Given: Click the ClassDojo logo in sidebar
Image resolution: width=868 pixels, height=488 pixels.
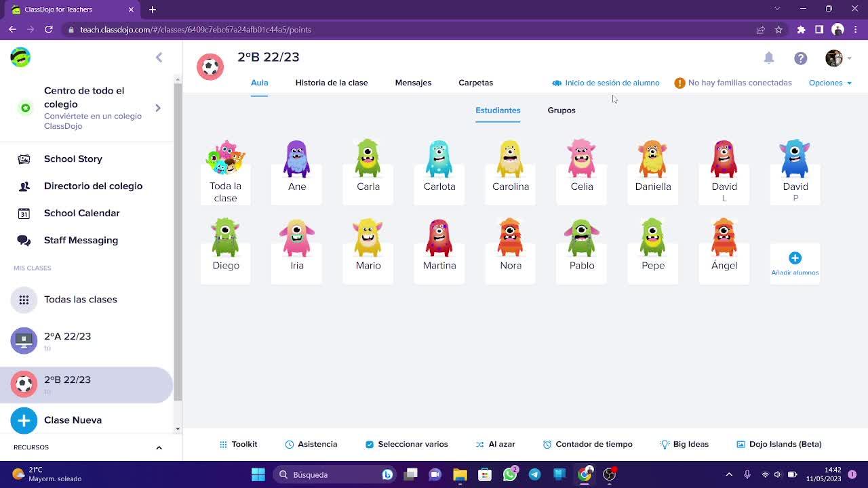Looking at the screenshot, I should coord(20,57).
